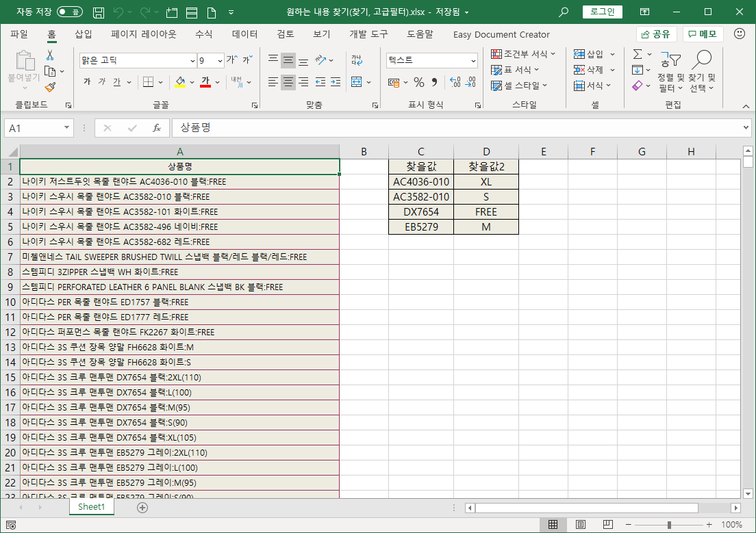
Task: Click the new sheet plus button
Action: pyautogui.click(x=142, y=508)
